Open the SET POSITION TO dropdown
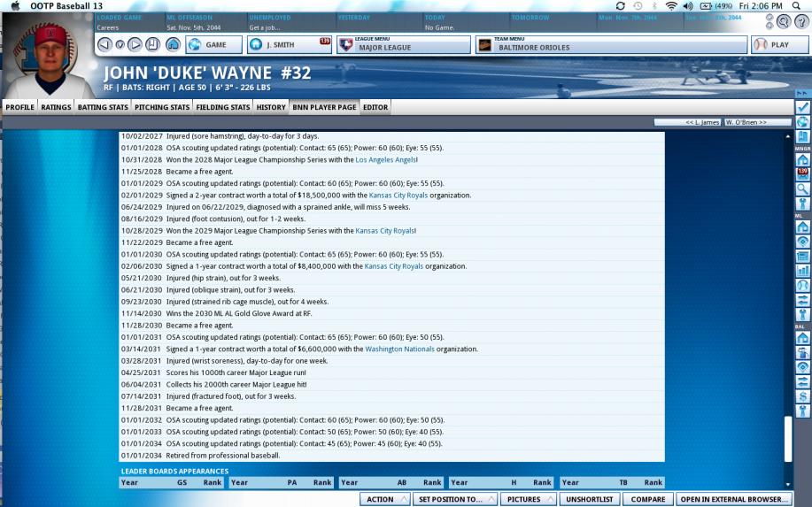The image size is (812, 507). 454,499
